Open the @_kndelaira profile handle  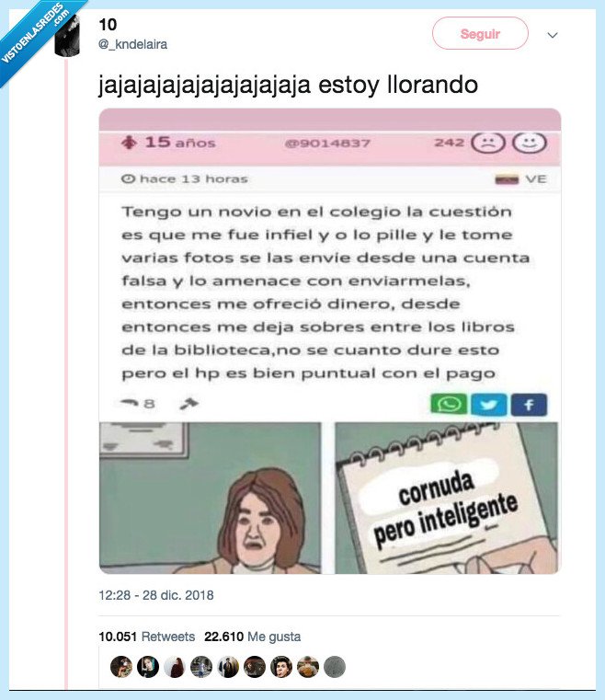[x=133, y=44]
